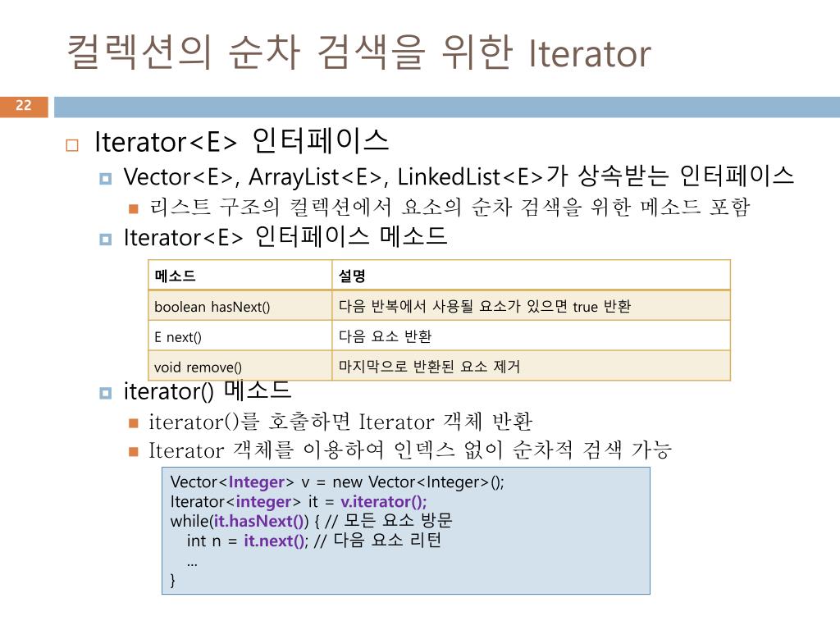
Task: Click the highlighted v.iterator(); code text
Action: [384, 501]
